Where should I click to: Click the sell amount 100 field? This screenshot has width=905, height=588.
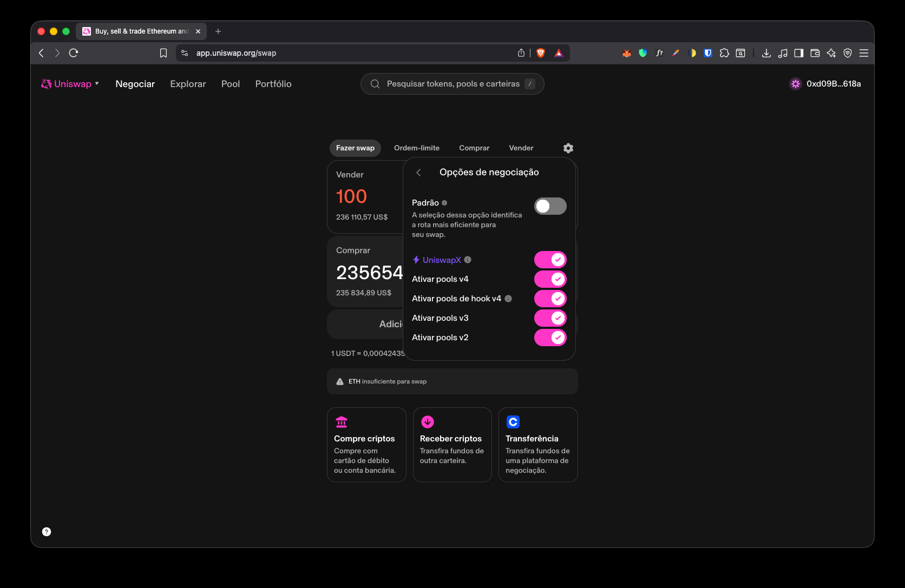[351, 196]
